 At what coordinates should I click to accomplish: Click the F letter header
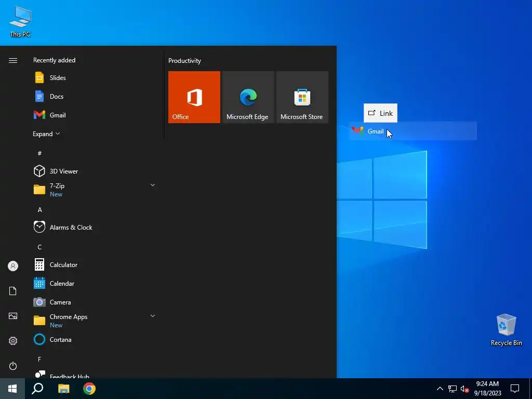pyautogui.click(x=39, y=359)
